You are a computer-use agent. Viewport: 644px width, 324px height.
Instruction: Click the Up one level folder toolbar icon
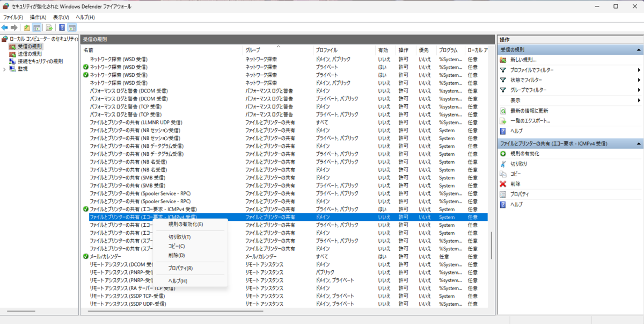[x=27, y=27]
